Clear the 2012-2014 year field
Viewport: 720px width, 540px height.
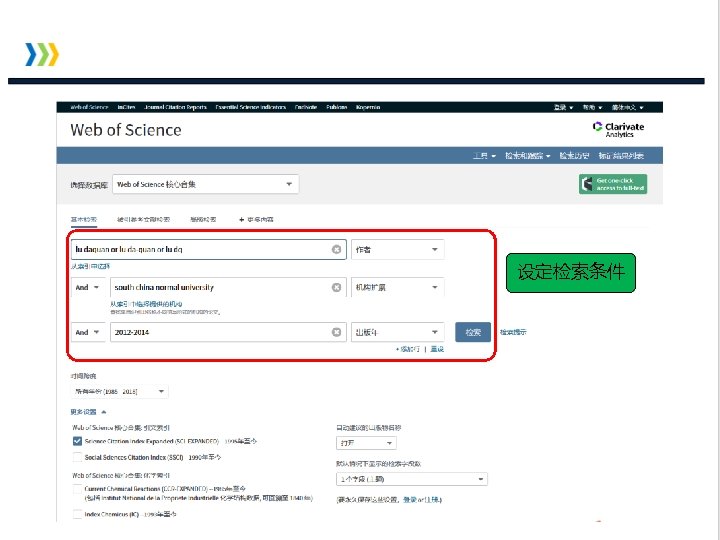coord(337,332)
